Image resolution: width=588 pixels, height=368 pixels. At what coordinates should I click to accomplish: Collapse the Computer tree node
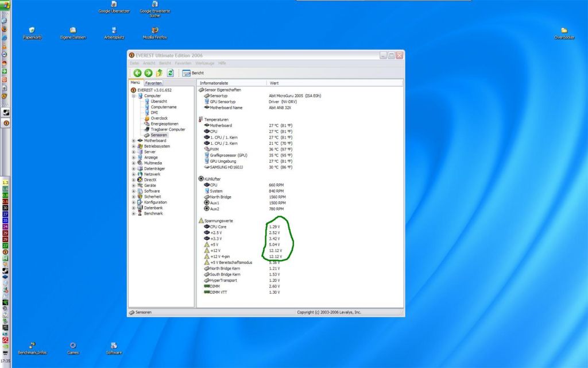tap(134, 96)
